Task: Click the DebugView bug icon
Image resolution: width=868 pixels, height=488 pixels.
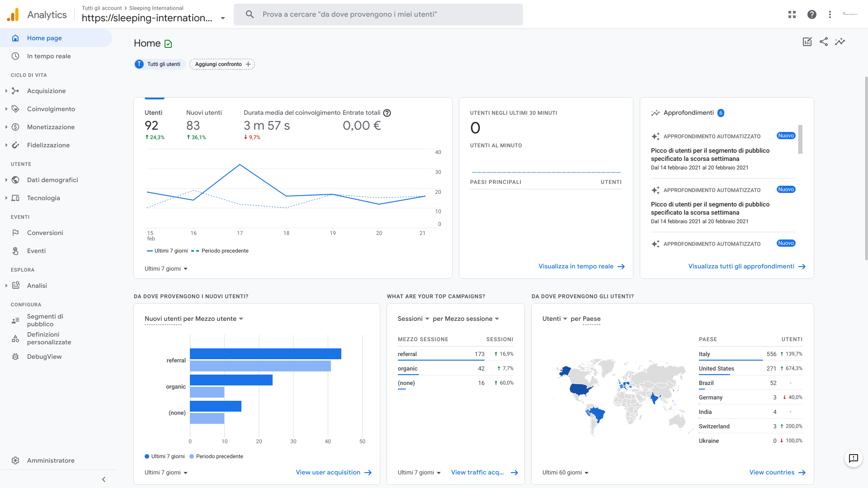Action: 15,357
